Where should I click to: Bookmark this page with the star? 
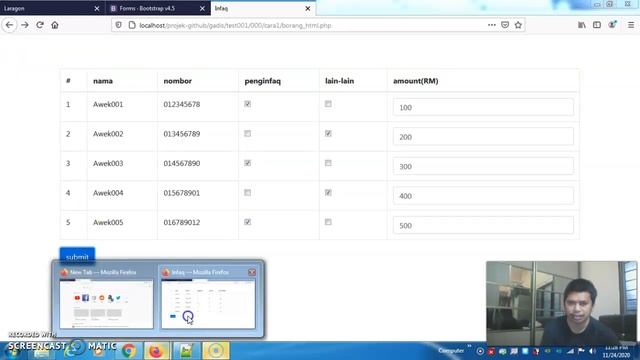(x=518, y=25)
